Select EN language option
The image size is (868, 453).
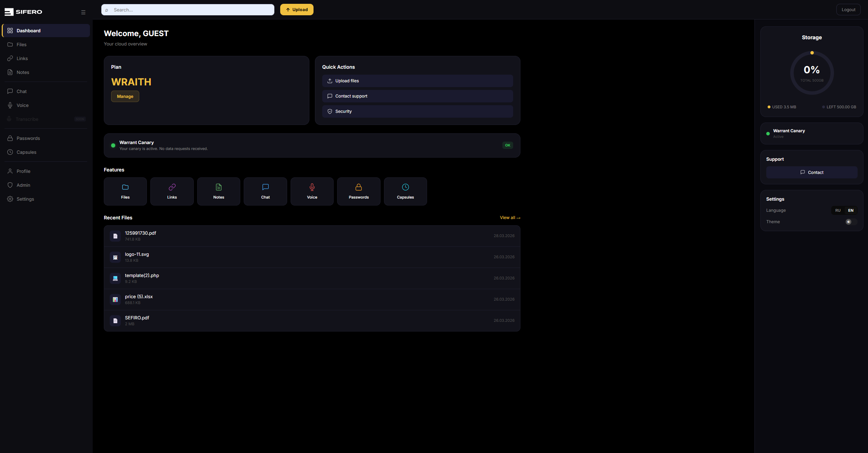(x=851, y=210)
